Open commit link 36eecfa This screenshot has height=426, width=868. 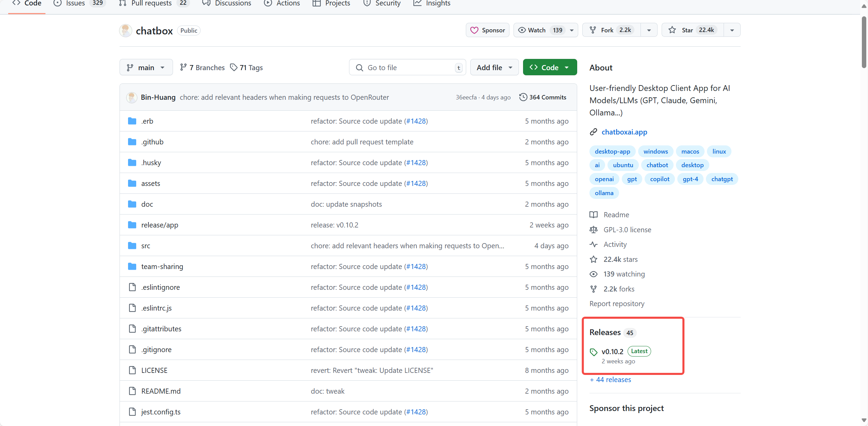point(466,97)
